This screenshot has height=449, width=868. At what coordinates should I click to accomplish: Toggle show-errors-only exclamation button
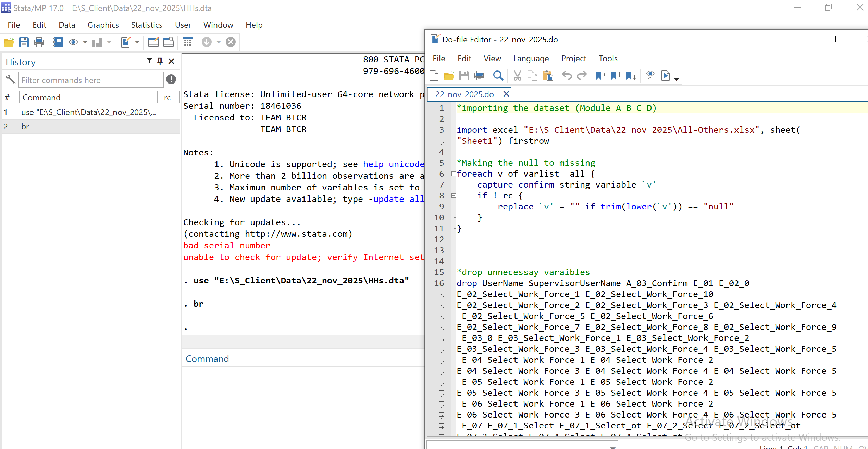[x=171, y=79]
